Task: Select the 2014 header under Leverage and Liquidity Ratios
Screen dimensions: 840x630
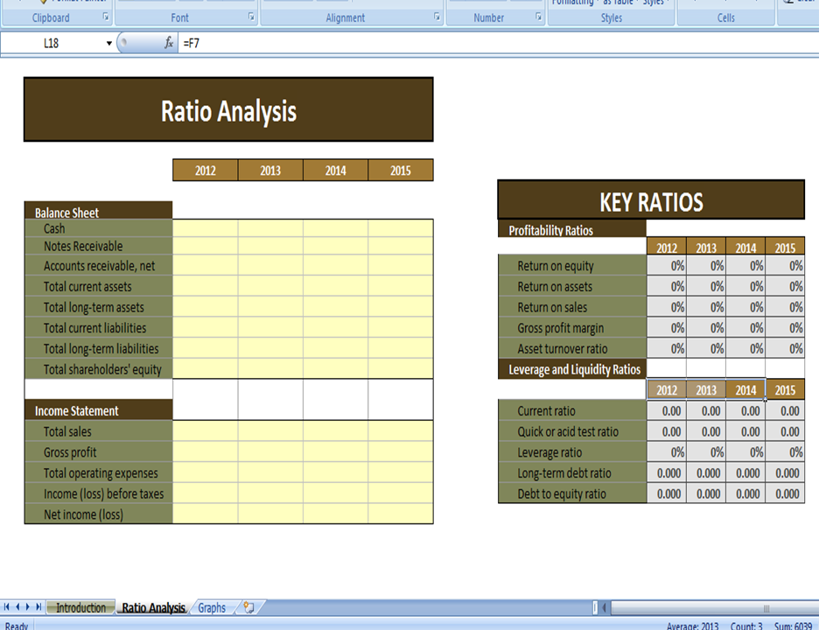Action: coord(745,390)
